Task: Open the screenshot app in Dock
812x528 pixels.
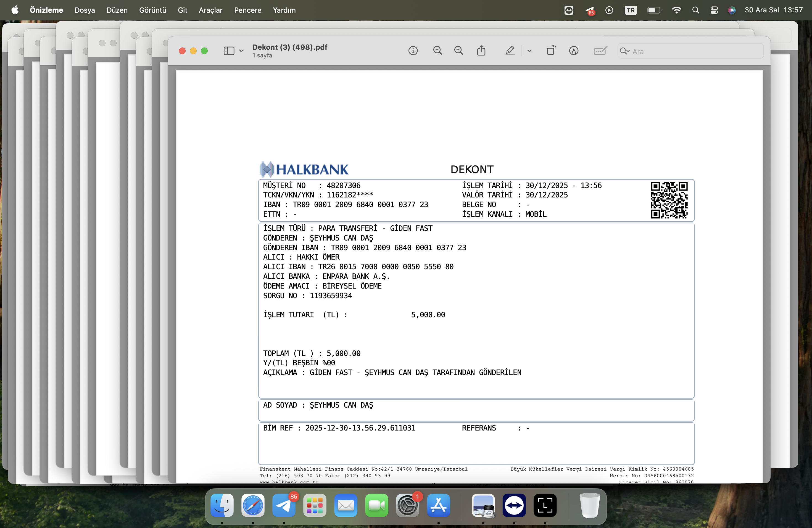Action: [545, 505]
